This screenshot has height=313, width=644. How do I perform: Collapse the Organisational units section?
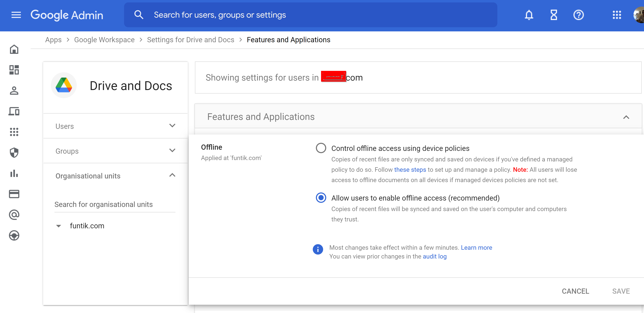(172, 175)
